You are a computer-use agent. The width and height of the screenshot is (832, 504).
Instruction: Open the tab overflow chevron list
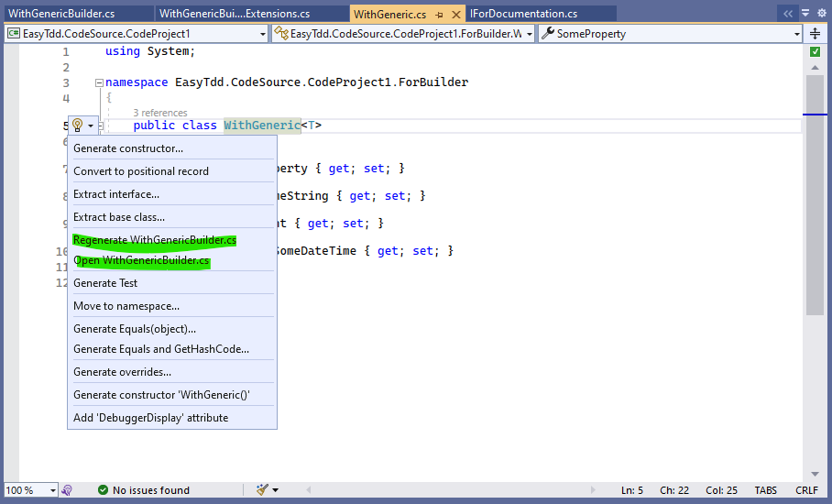[x=788, y=14]
